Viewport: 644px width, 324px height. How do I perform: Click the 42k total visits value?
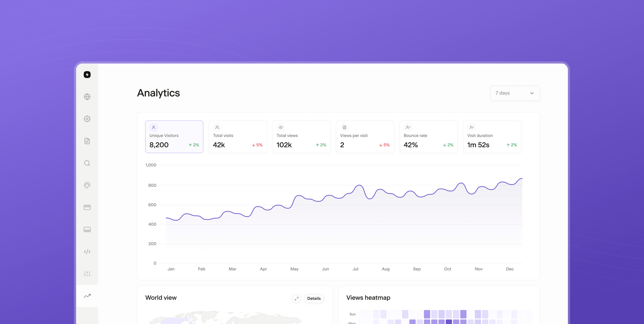pos(219,145)
